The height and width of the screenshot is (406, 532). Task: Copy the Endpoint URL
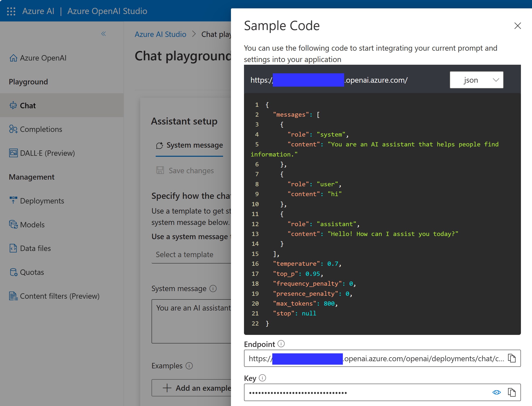512,358
